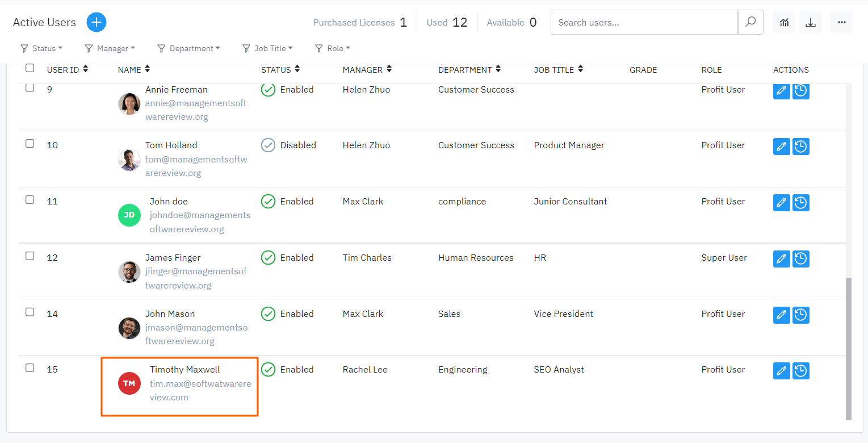Edit Timothy Maxwell using pencil icon

pos(782,371)
